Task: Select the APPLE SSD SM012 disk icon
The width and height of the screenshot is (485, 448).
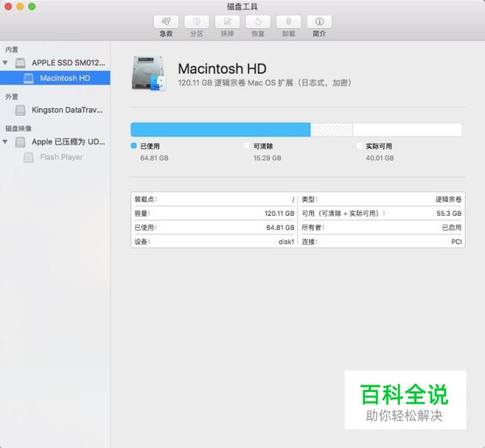Action: coord(20,63)
